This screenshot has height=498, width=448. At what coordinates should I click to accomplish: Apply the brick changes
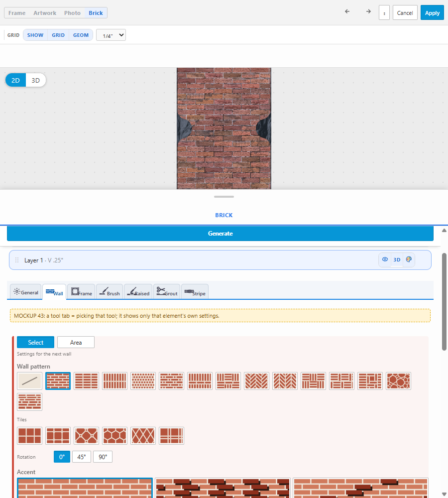432,13
